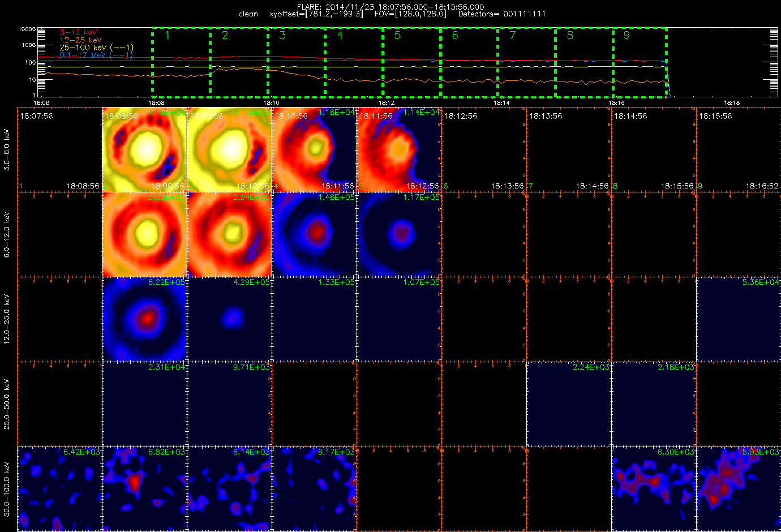This screenshot has width=781, height=532.
Task: Select the 50.0-100.0 keV image with peak 6.82E+03
Action: [x=144, y=488]
